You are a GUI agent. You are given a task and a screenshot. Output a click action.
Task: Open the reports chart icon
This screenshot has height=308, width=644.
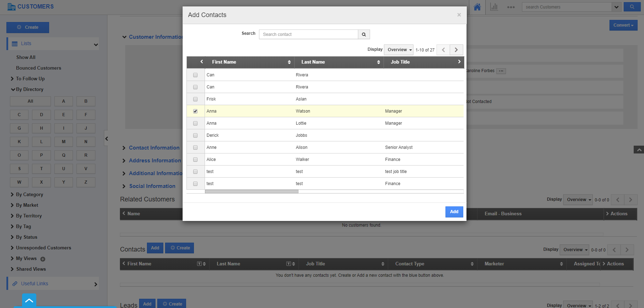494,7
